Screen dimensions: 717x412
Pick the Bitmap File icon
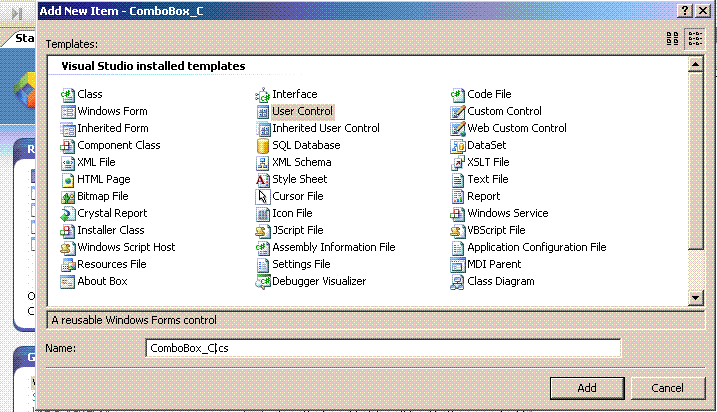68,197
